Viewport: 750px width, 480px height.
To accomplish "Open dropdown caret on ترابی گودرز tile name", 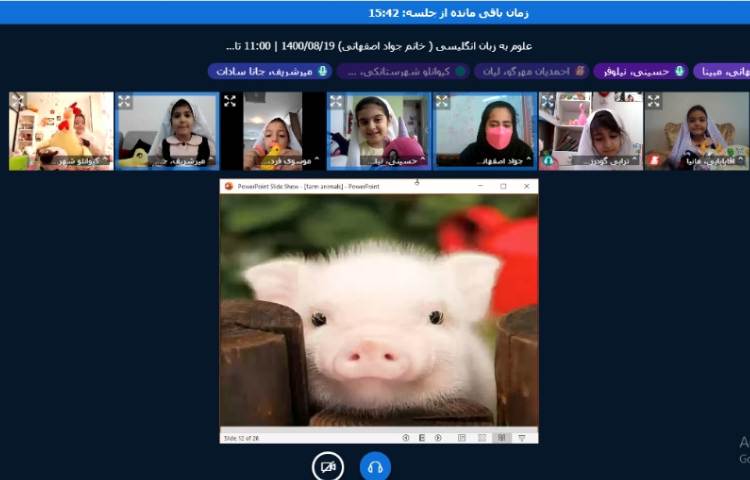I will [635, 160].
